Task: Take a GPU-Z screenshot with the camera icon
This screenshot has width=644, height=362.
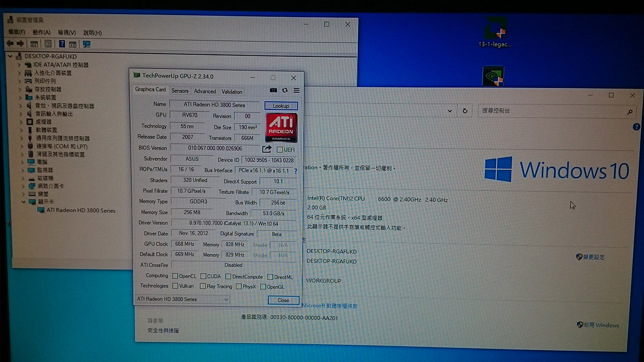Action: [273, 91]
